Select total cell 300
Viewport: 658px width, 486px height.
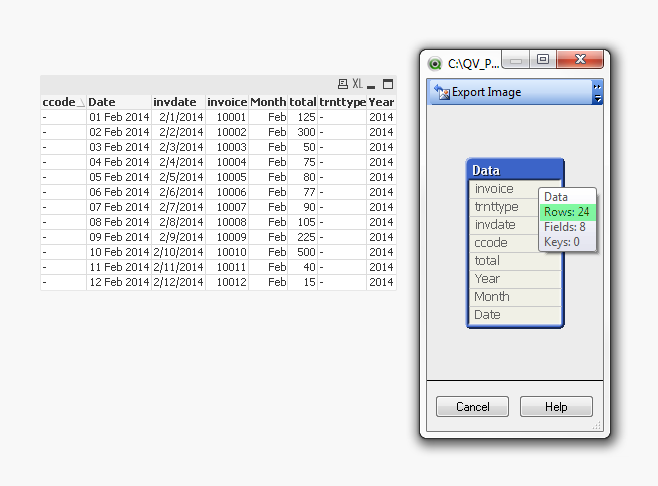click(x=303, y=132)
